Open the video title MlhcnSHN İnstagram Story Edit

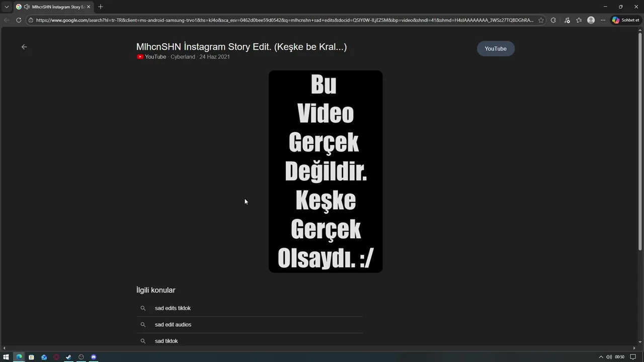point(242,47)
